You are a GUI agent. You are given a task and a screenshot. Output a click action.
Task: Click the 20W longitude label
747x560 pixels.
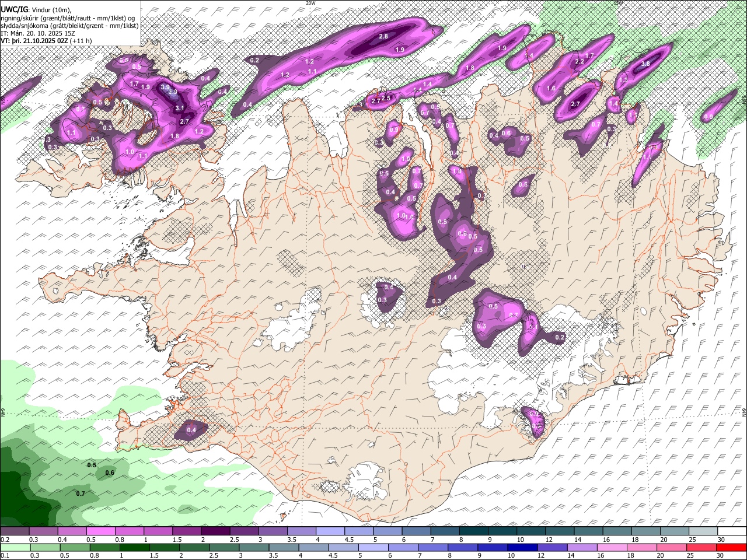[310, 3]
